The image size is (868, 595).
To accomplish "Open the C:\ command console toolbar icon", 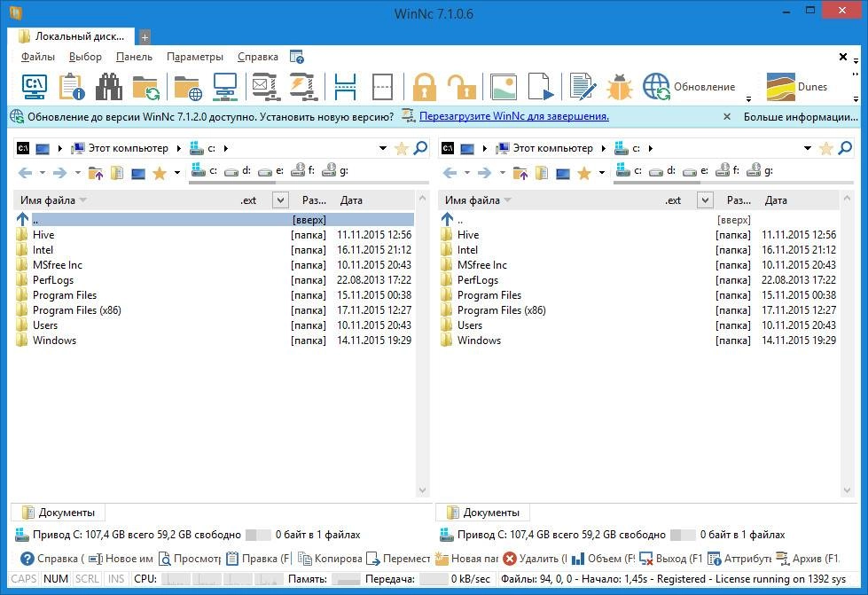I will tap(35, 87).
